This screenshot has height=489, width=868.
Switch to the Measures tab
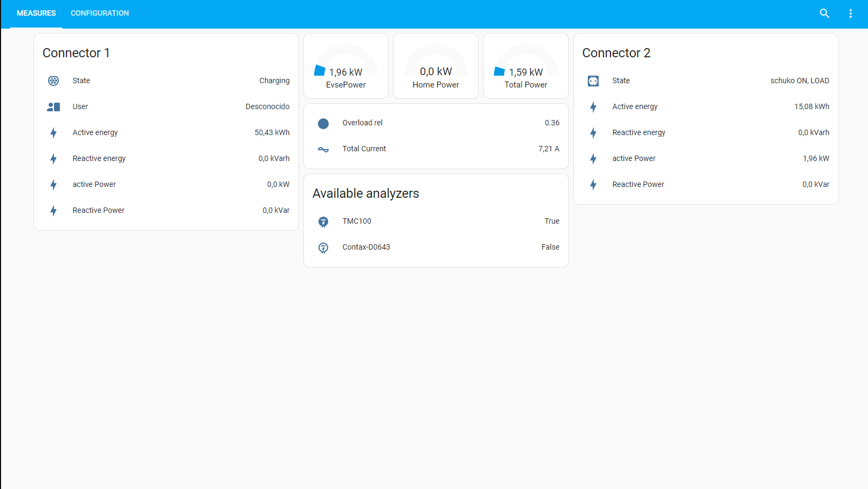coord(36,14)
